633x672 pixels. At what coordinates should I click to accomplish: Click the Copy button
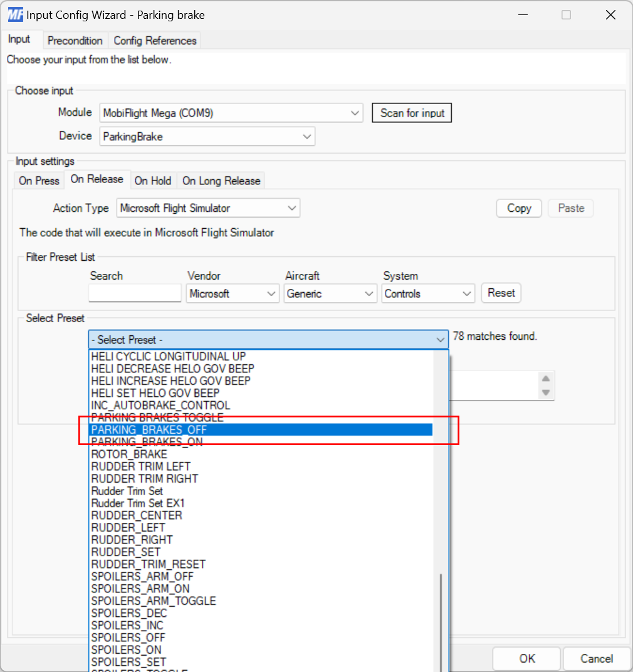tap(518, 207)
